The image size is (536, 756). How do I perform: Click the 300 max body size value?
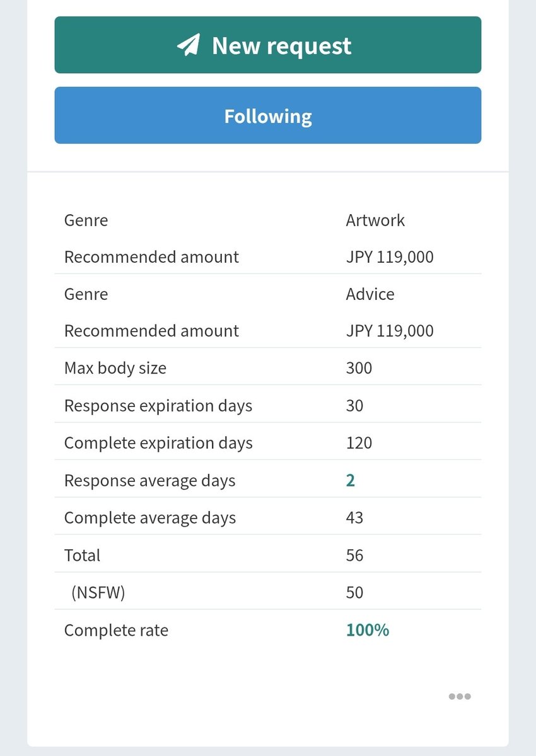[x=359, y=368]
